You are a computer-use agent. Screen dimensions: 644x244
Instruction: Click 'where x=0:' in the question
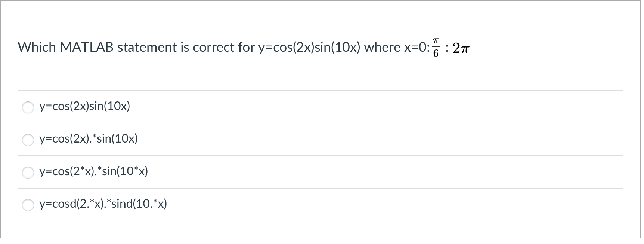point(397,48)
